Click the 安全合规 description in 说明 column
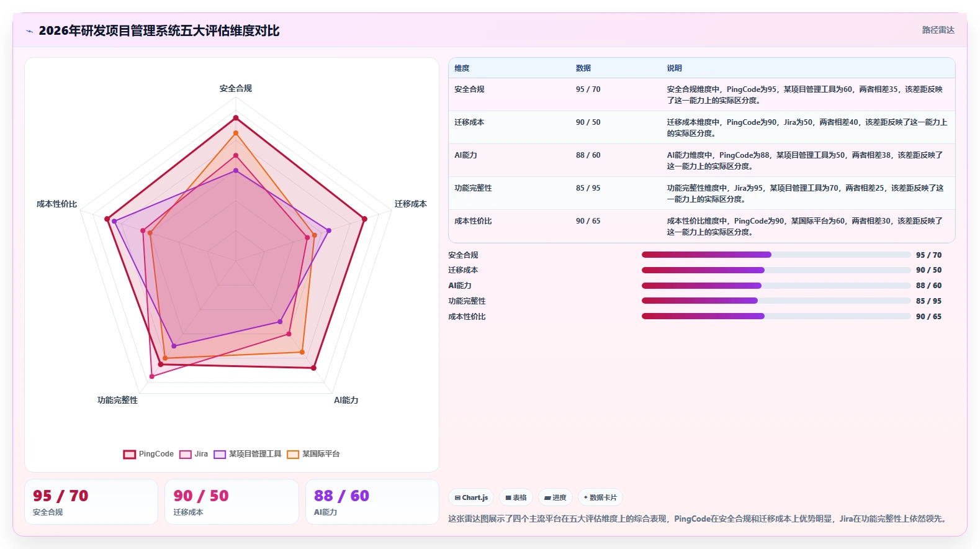Image resolution: width=980 pixels, height=549 pixels. (805, 95)
